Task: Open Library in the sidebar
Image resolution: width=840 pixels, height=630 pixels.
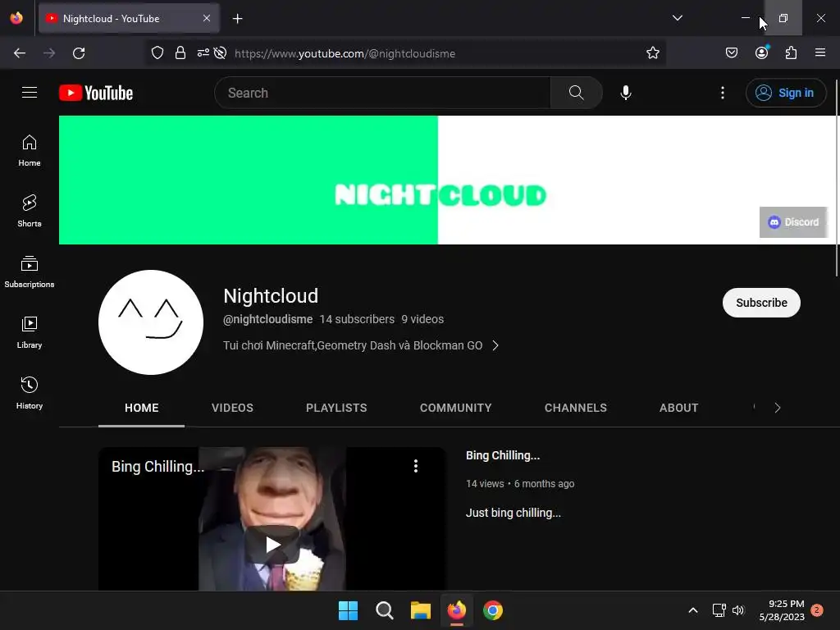Action: (30, 333)
